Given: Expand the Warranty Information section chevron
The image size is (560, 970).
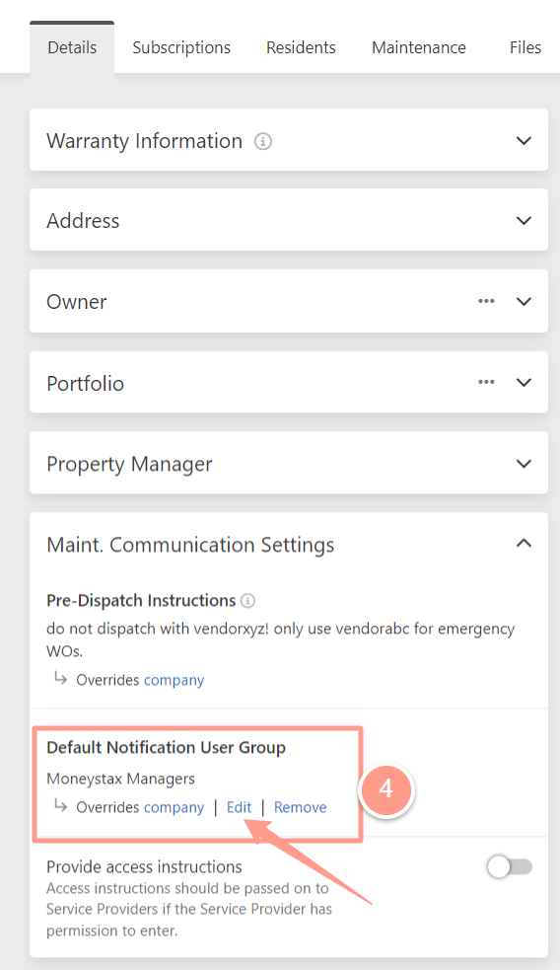Looking at the screenshot, I should (524, 141).
